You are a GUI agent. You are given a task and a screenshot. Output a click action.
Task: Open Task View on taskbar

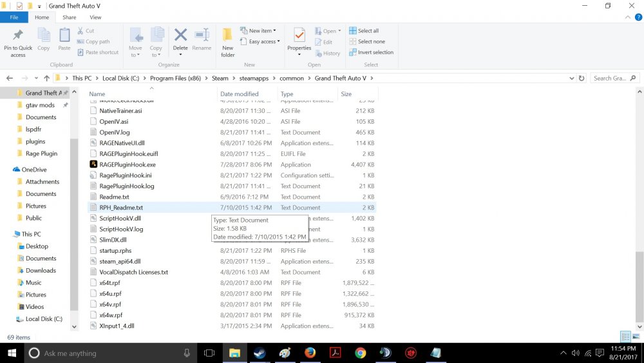209,353
